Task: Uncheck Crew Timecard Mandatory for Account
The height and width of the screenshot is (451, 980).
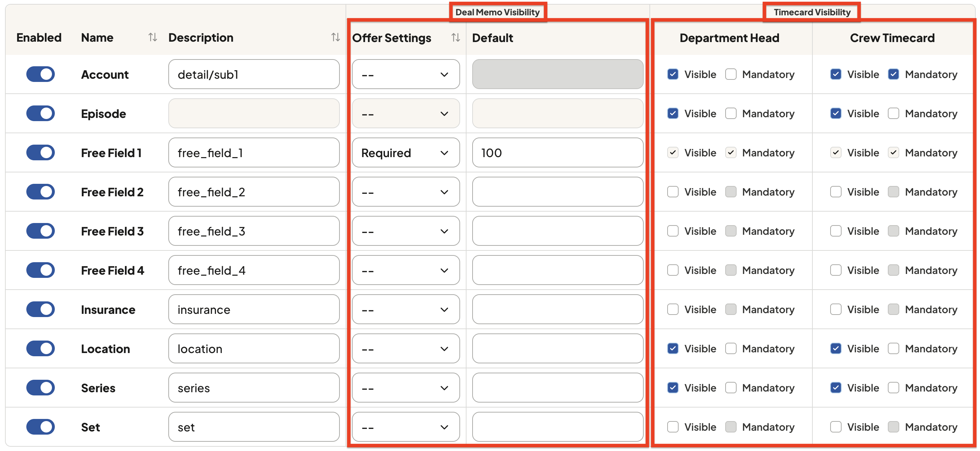Action: [x=893, y=74]
